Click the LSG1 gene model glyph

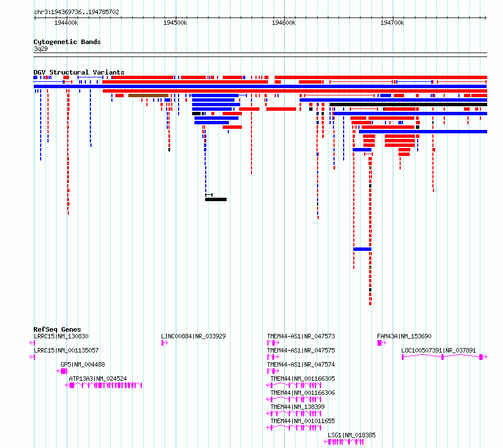(x=344, y=442)
